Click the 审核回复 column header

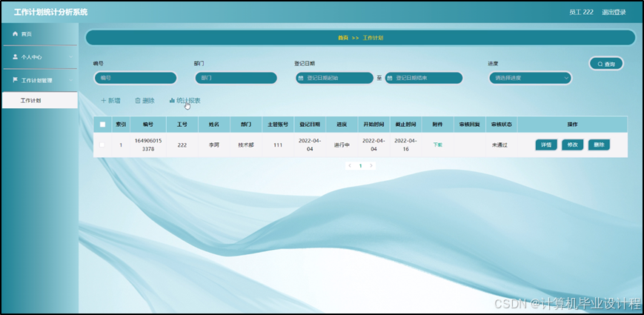click(x=469, y=125)
